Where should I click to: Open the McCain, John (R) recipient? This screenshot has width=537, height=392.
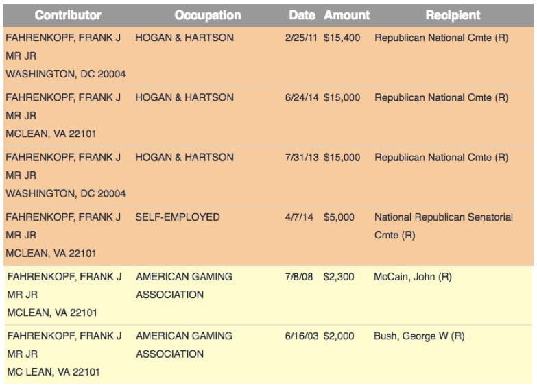coord(413,277)
